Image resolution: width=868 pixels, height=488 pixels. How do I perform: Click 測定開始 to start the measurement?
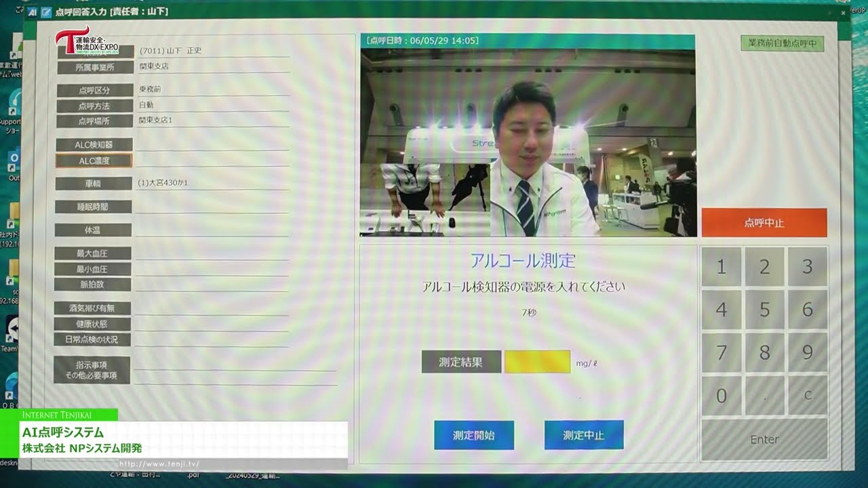[x=473, y=436]
